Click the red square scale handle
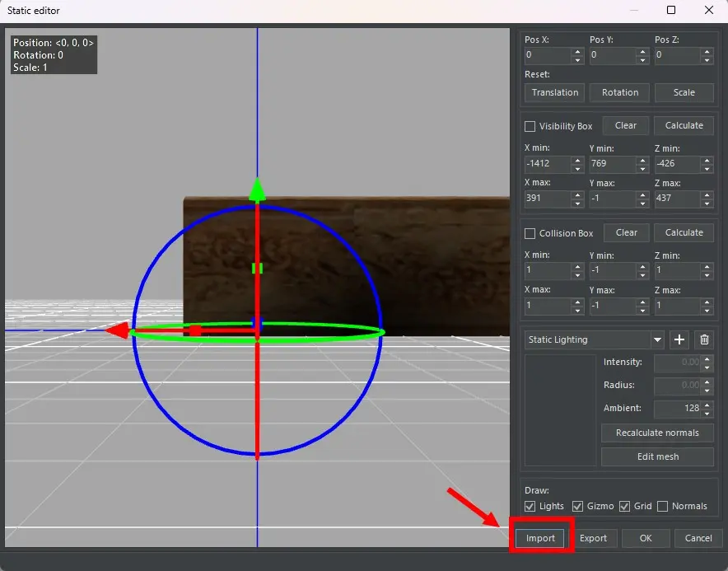The image size is (728, 571). click(x=196, y=330)
